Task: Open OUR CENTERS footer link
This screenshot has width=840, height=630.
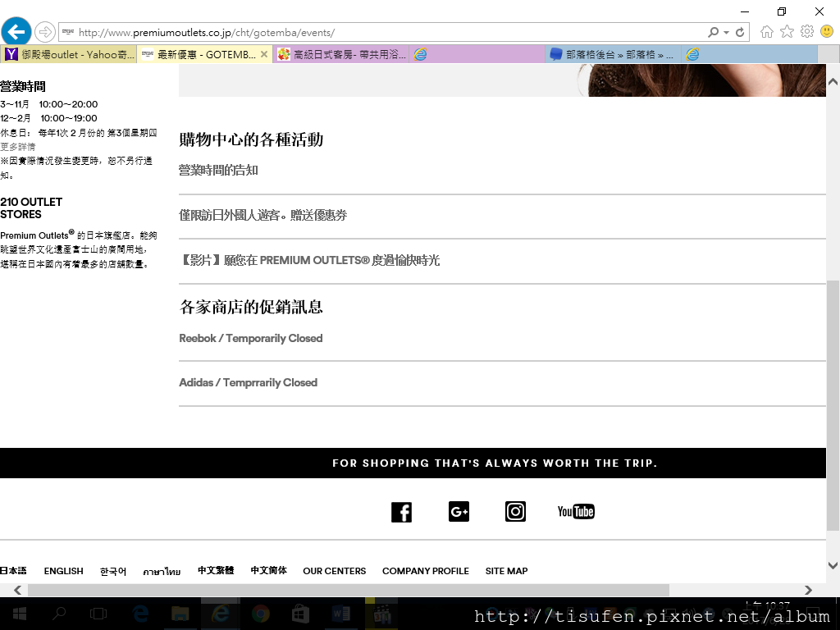Action: click(335, 571)
